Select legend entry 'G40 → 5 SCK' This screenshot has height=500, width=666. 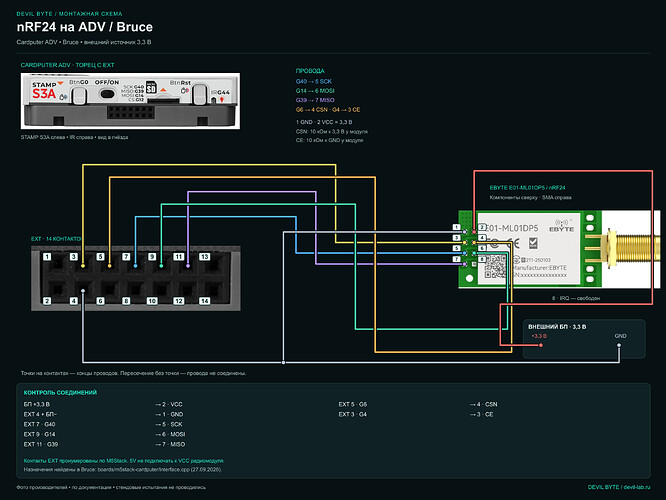(314, 81)
